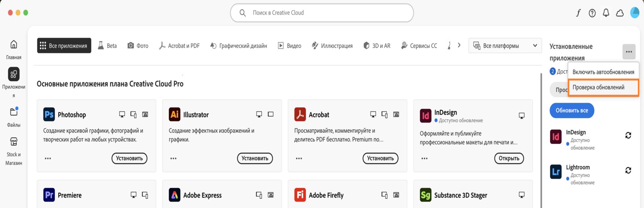The width and height of the screenshot is (644, 208).
Task: Click the Adobe Express app icon
Action: click(x=174, y=195)
